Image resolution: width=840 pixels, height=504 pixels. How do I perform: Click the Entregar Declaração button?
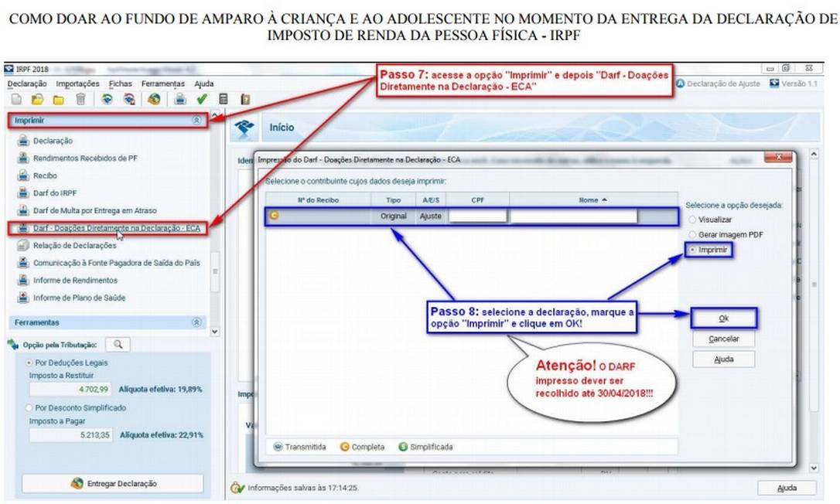(x=113, y=483)
